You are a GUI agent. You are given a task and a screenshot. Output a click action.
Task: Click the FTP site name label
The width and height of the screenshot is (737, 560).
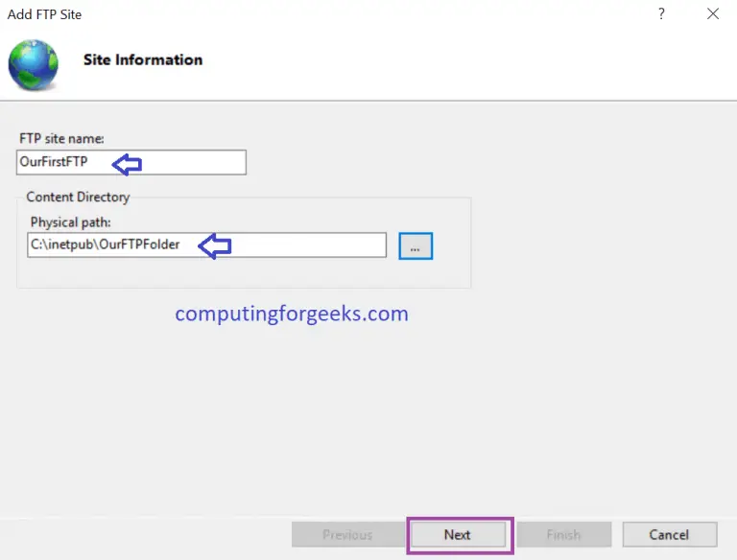click(62, 139)
